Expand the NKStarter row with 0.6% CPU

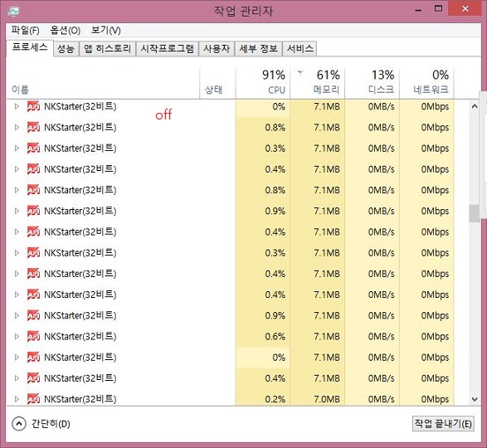[x=17, y=337]
